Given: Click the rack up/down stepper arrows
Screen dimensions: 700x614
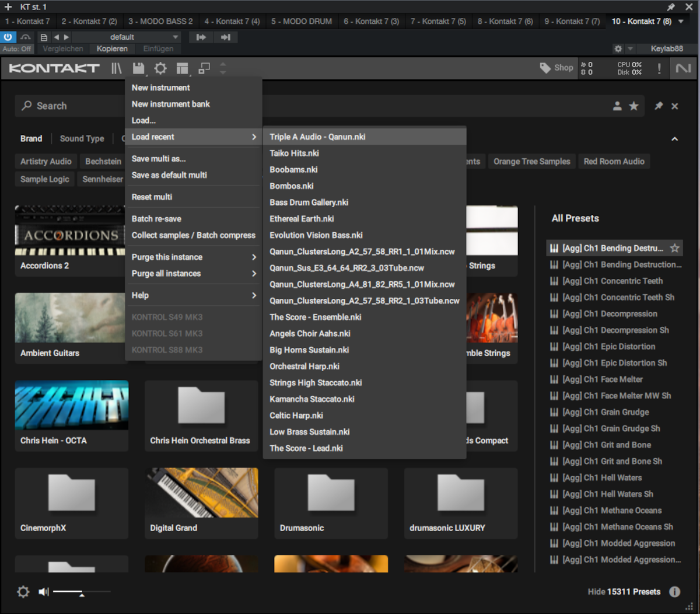Looking at the screenshot, I should pos(223,68).
